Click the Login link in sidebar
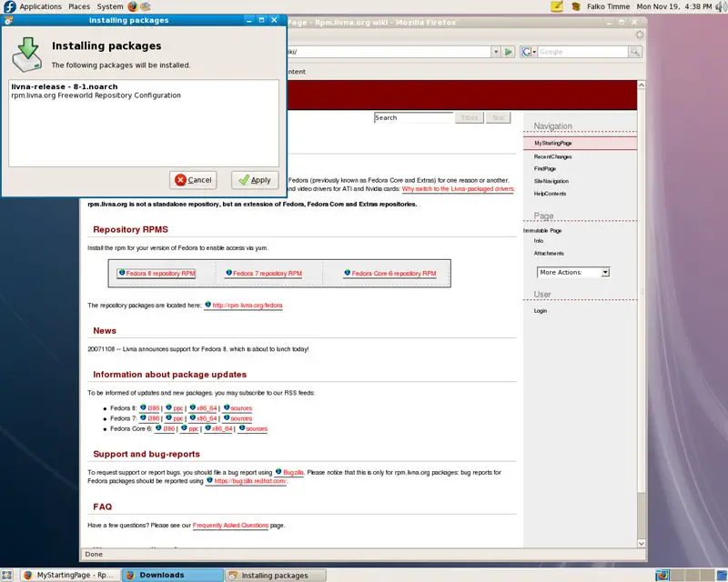728x582 pixels. (x=540, y=311)
